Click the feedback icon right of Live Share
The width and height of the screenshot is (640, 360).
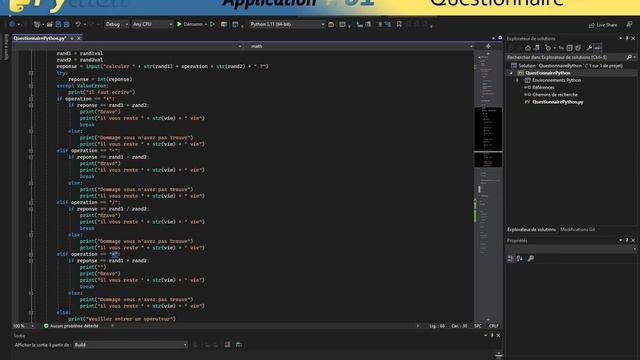(629, 24)
